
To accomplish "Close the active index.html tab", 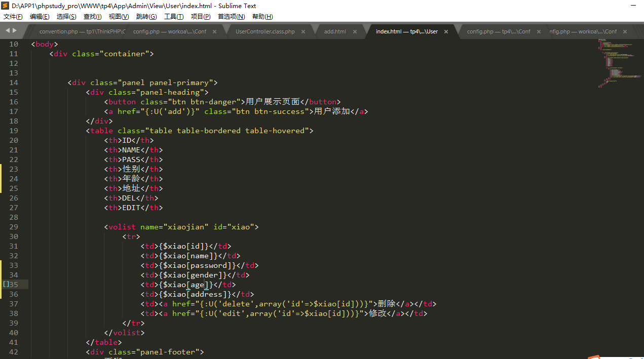I will (446, 31).
